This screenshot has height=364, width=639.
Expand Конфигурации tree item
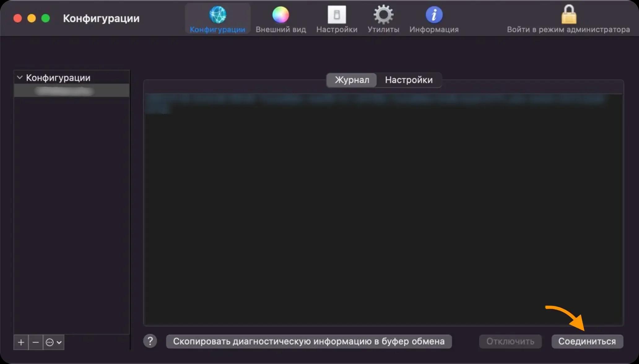pos(19,78)
